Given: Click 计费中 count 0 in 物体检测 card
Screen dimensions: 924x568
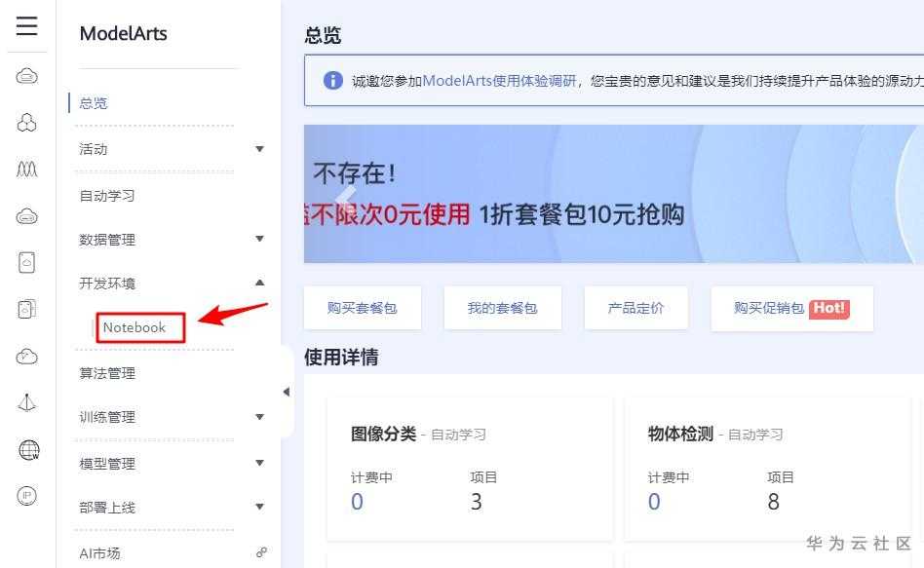Looking at the screenshot, I should [x=654, y=502].
